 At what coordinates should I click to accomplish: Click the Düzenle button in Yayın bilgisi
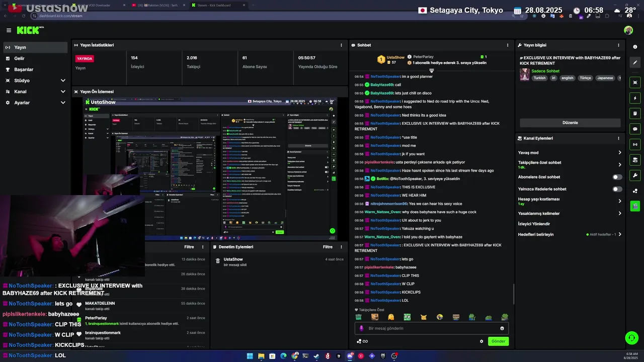coord(570,123)
